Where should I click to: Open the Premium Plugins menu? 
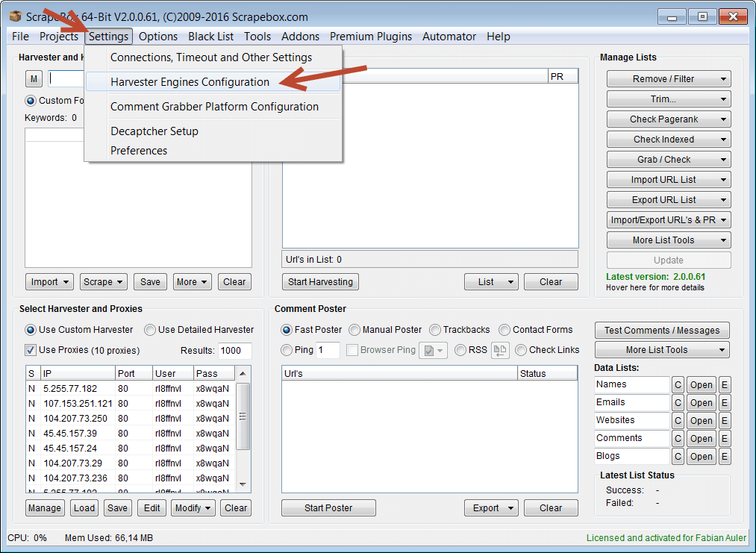(371, 37)
